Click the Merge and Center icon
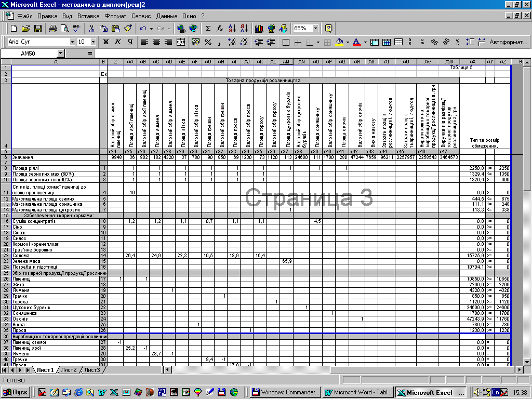The image size is (532, 399). pos(181,42)
